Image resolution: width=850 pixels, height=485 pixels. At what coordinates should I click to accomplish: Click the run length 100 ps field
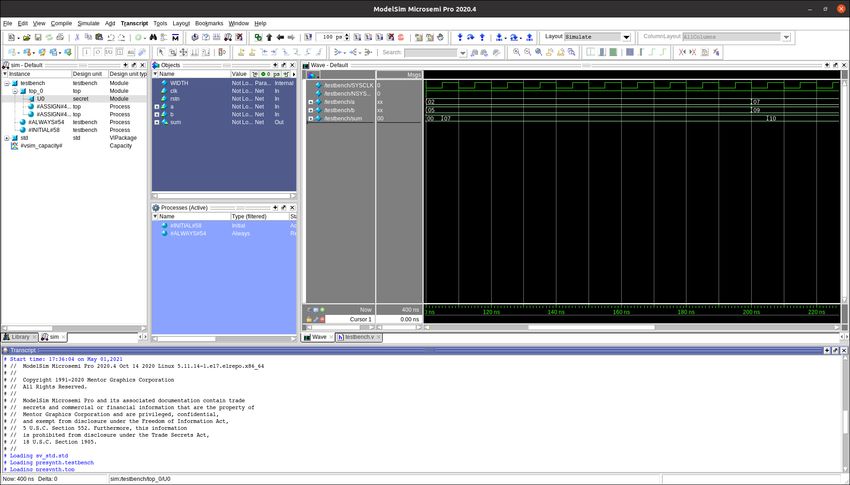pyautogui.click(x=331, y=37)
